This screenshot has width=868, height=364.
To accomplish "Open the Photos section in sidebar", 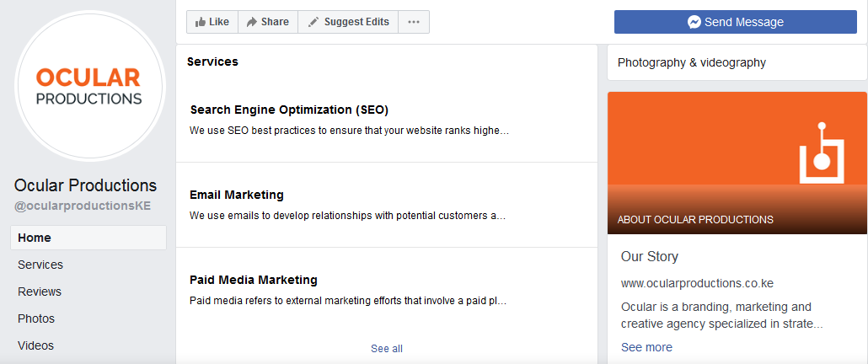I will pyautogui.click(x=36, y=318).
